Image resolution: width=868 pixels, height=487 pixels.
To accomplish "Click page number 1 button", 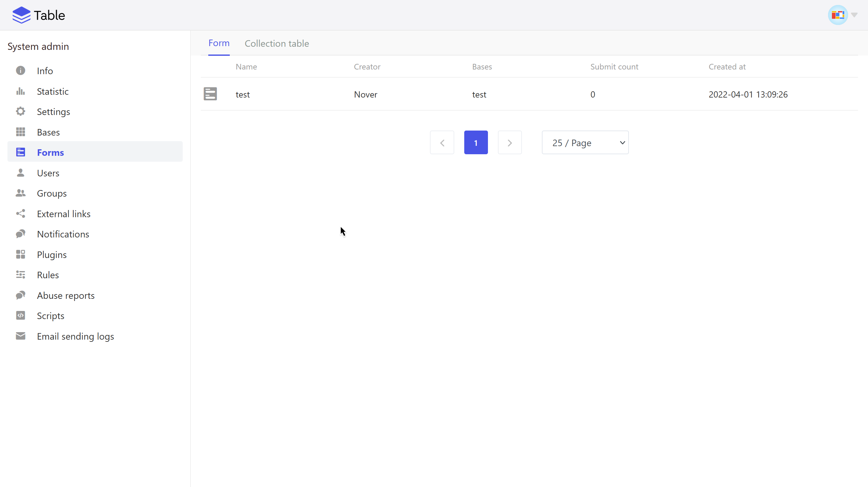I will point(476,143).
